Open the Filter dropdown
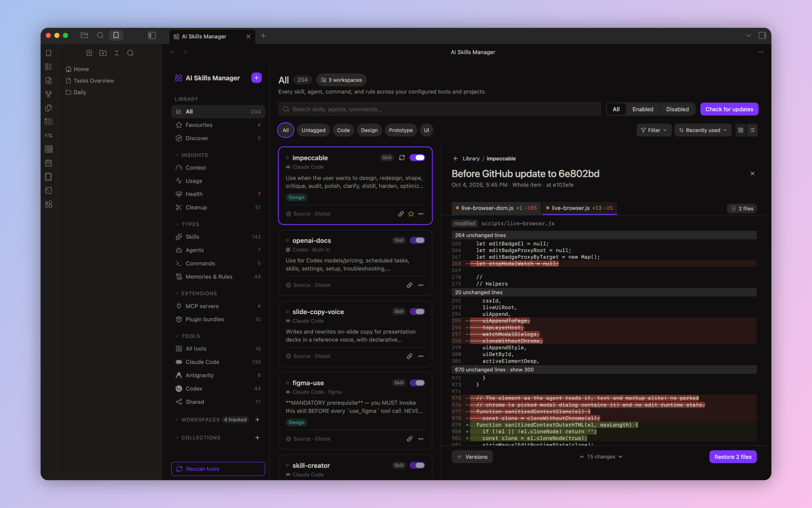 coord(654,130)
